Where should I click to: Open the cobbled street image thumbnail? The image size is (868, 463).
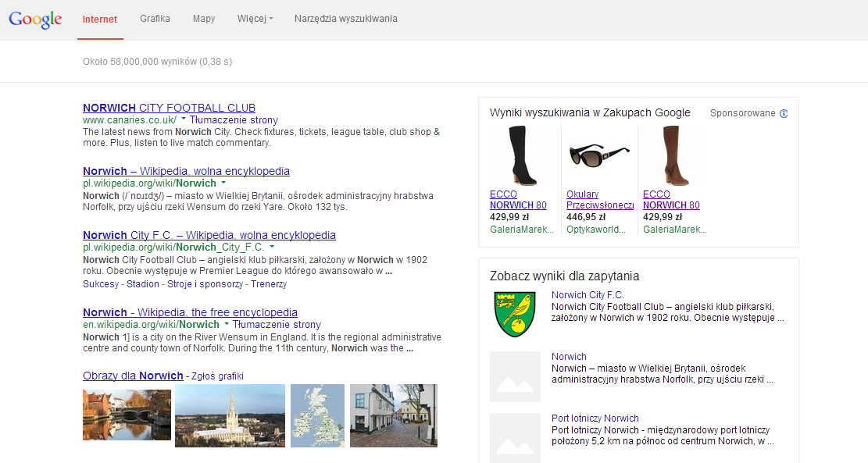[x=394, y=415]
